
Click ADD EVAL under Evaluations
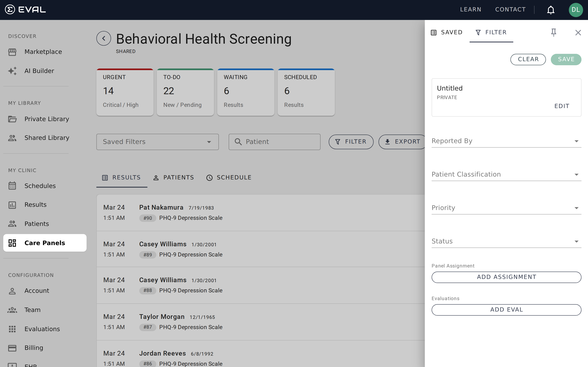pos(506,310)
